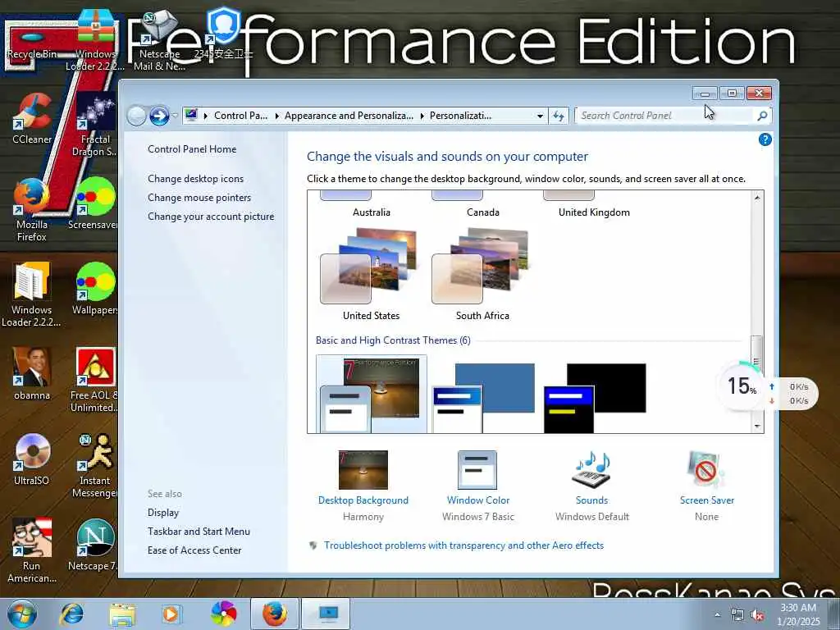Select the United States theme
The width and height of the screenshot is (840, 630).
371,274
